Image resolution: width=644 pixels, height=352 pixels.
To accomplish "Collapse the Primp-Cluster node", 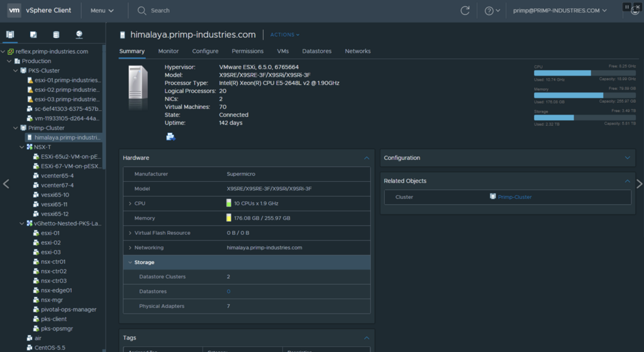I will (x=16, y=128).
